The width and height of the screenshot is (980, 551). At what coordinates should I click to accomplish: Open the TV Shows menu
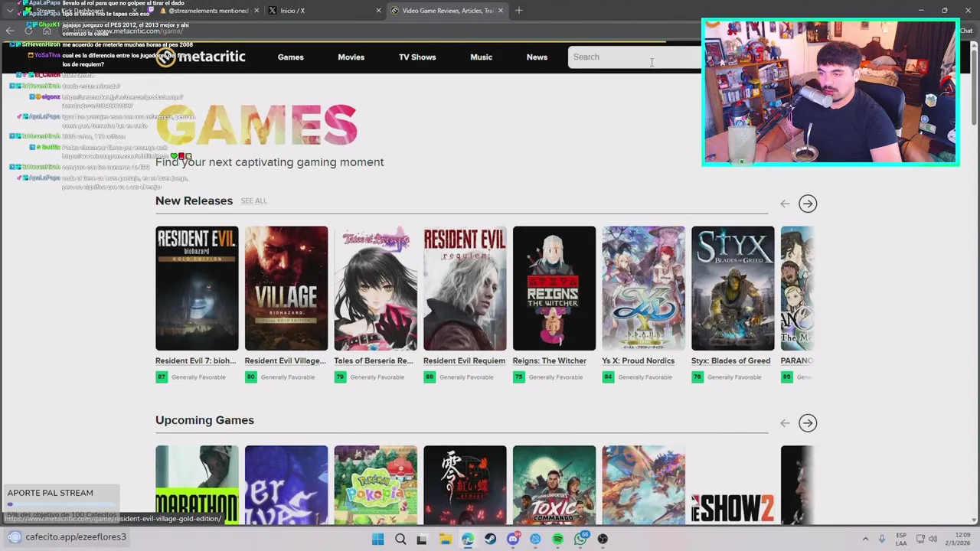point(417,57)
